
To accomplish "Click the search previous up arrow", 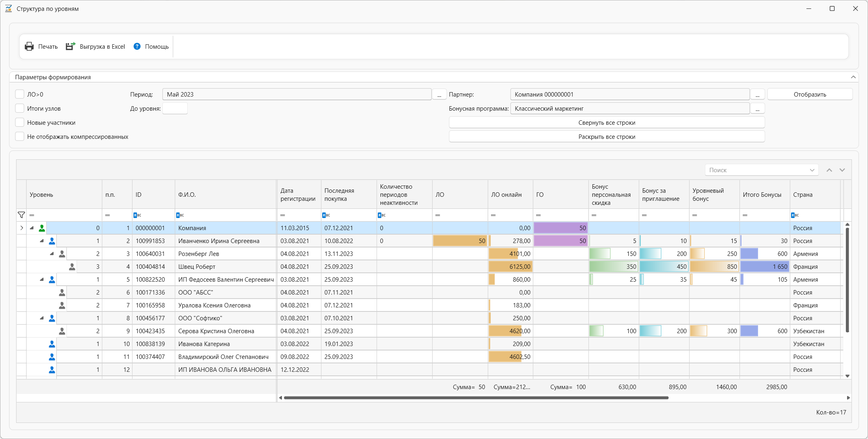I will point(829,170).
